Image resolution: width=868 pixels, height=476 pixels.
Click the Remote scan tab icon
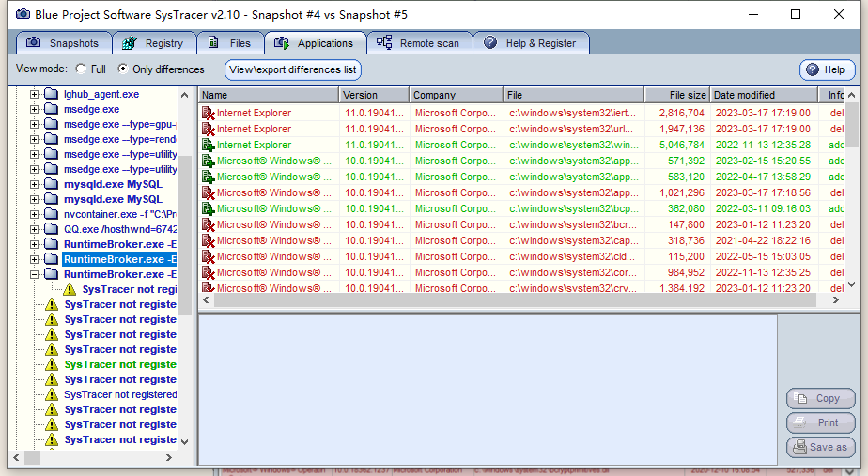click(384, 42)
